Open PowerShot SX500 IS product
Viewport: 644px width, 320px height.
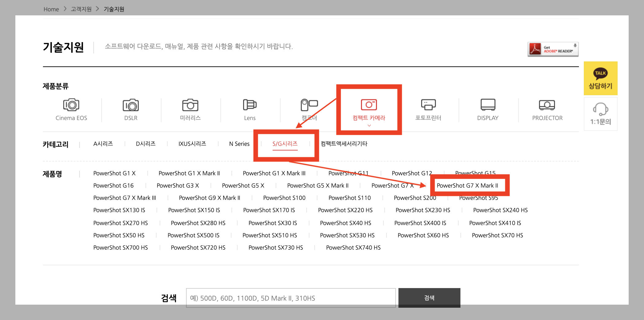[193, 235]
